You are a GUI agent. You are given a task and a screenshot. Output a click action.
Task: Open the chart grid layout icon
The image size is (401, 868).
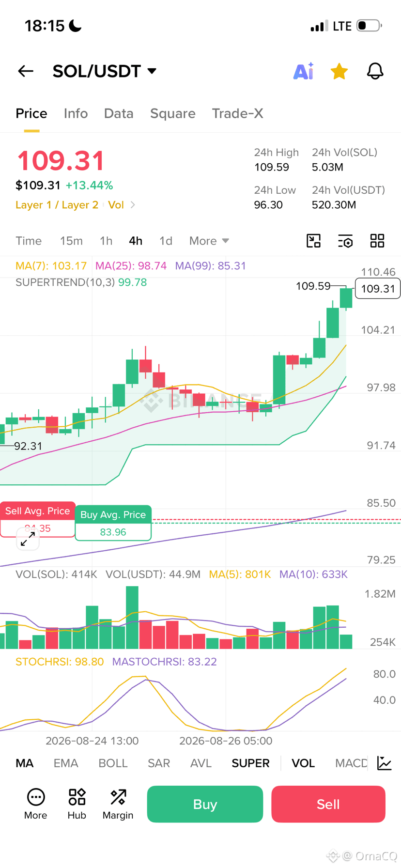tap(377, 241)
